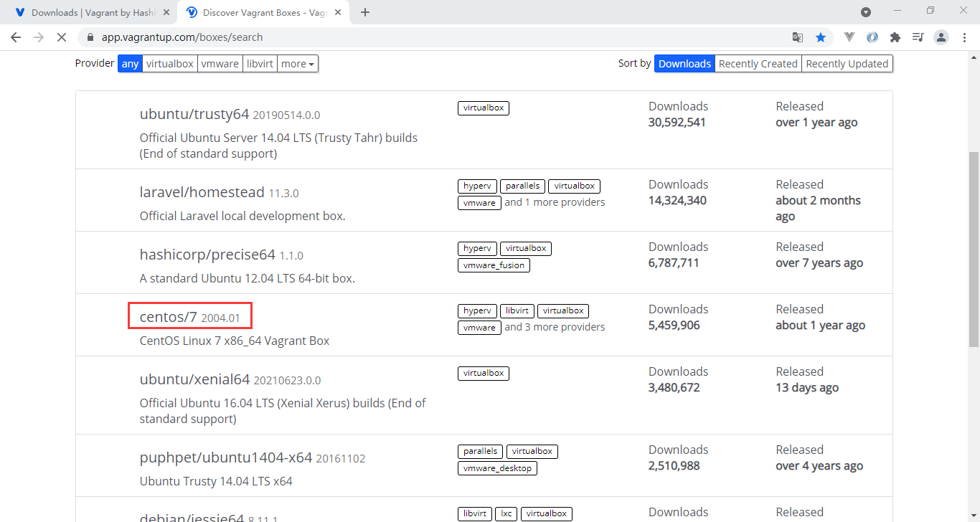Screen dimensions: 980x522
Task: Open the ubuntu/trusty64 box
Action: point(194,114)
